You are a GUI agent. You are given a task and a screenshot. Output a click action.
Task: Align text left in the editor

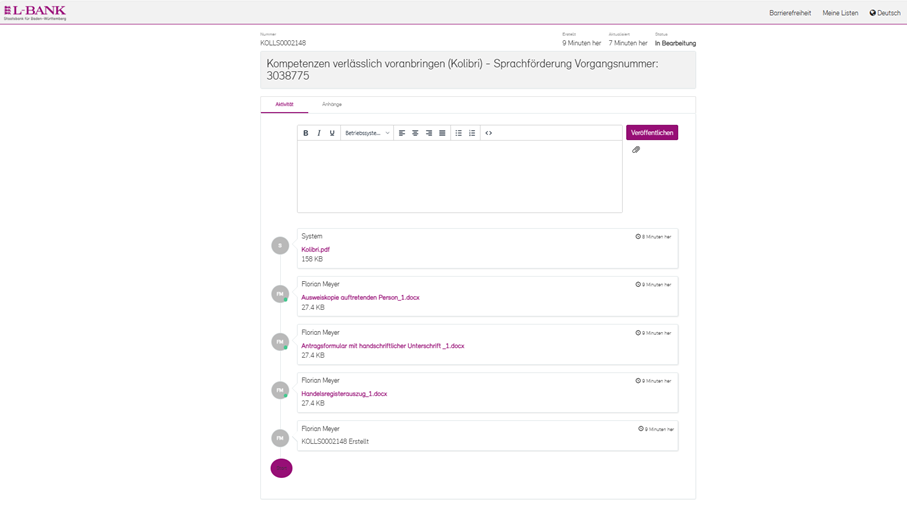tap(402, 133)
